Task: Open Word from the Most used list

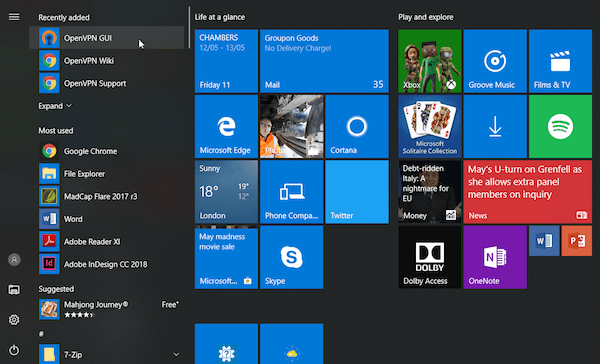Action: [106, 219]
